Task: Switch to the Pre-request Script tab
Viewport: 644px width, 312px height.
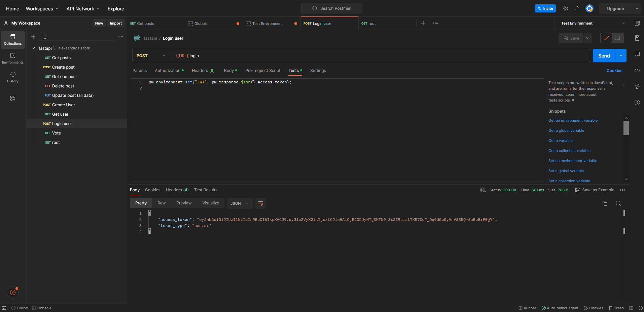Action: 262,70
